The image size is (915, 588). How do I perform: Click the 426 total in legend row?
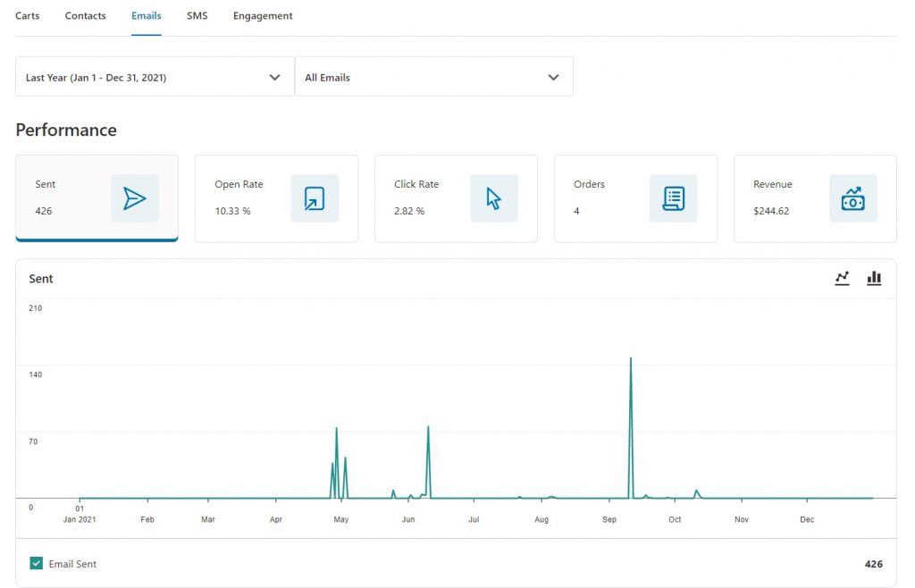[874, 564]
